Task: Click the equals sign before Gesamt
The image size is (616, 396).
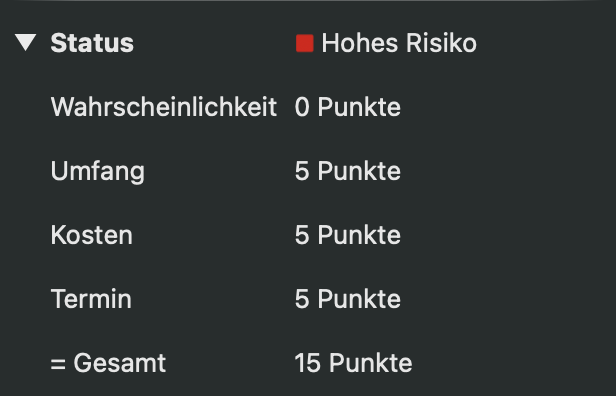Action: (x=58, y=364)
